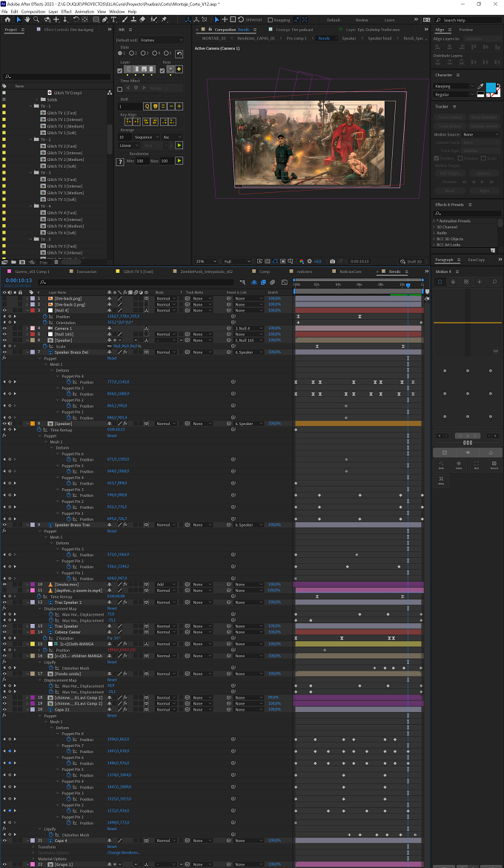
Task: Click the Rift reset state arrow button
Action: point(179,53)
